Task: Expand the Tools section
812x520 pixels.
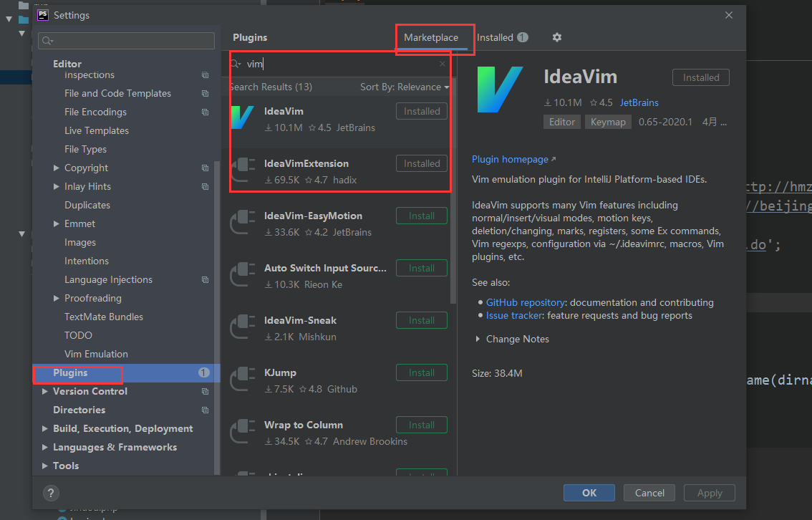Action: point(45,466)
